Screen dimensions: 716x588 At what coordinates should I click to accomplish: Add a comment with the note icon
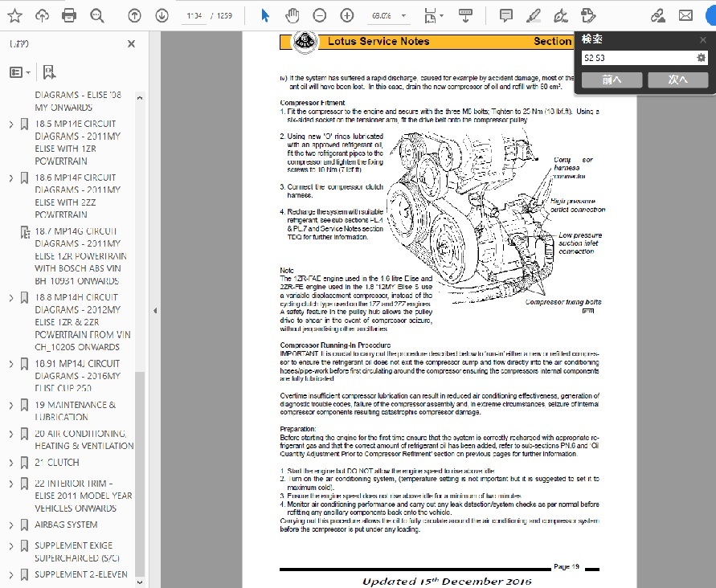point(506,16)
